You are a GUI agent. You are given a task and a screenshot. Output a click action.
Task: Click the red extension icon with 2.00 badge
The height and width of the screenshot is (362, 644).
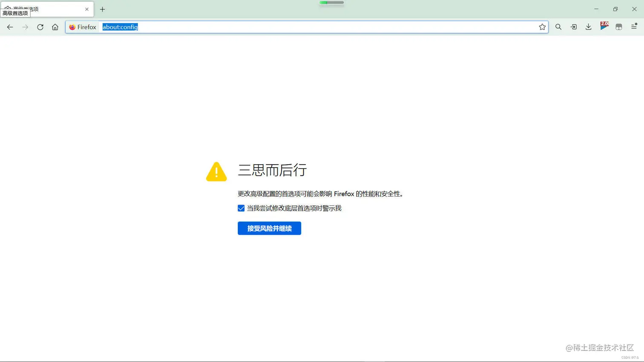[604, 26]
